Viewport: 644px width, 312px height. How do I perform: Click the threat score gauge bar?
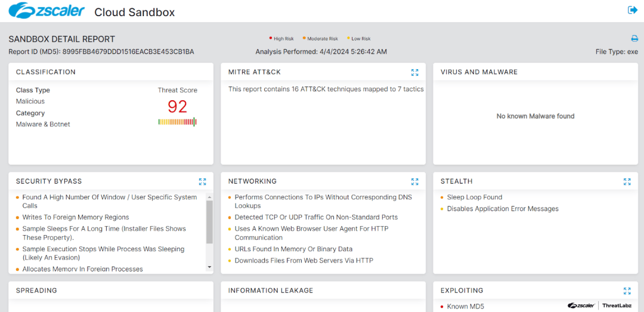pos(177,122)
